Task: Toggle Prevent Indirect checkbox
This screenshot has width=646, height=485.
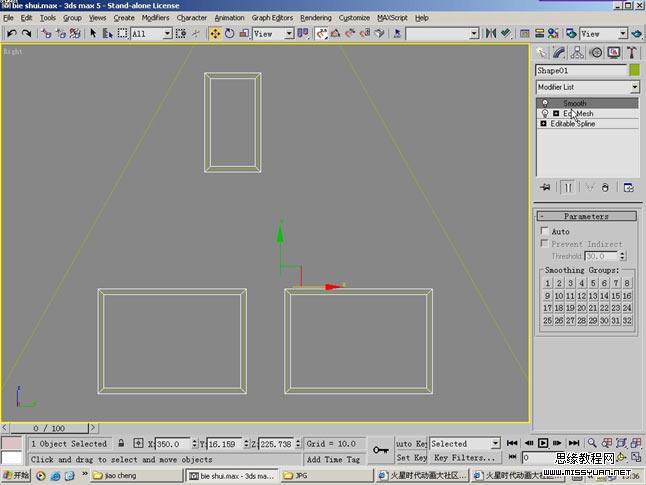Action: coord(545,243)
